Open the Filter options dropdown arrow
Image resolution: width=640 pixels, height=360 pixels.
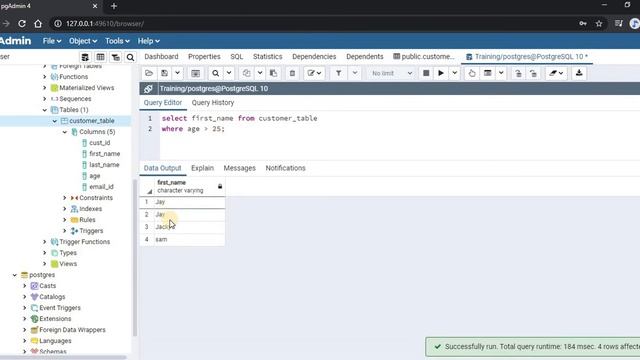[x=355, y=73]
